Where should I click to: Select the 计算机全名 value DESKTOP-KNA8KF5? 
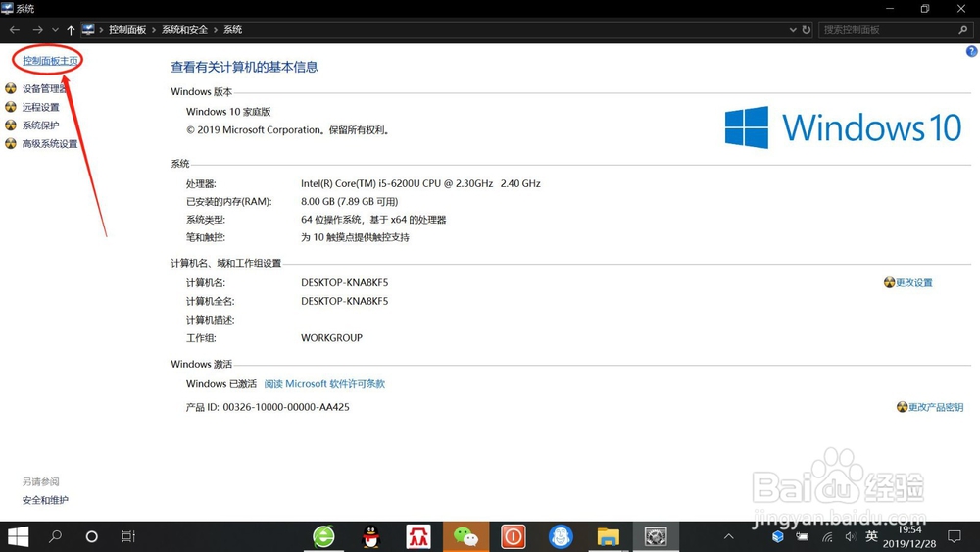click(344, 301)
